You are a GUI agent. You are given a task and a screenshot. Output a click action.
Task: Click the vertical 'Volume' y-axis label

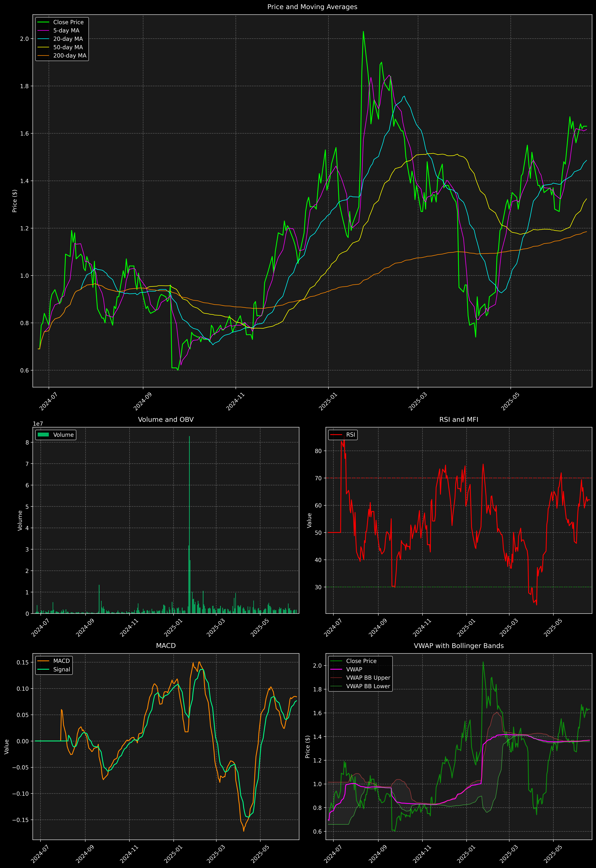point(20,520)
